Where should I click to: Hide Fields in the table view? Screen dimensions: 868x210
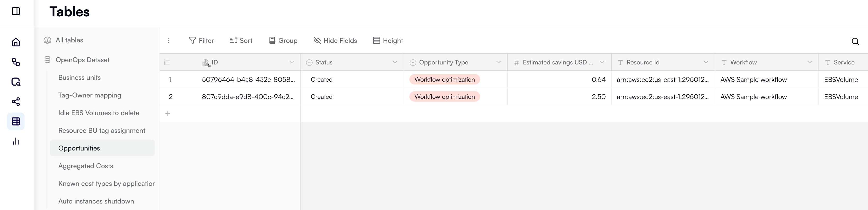[x=335, y=41]
